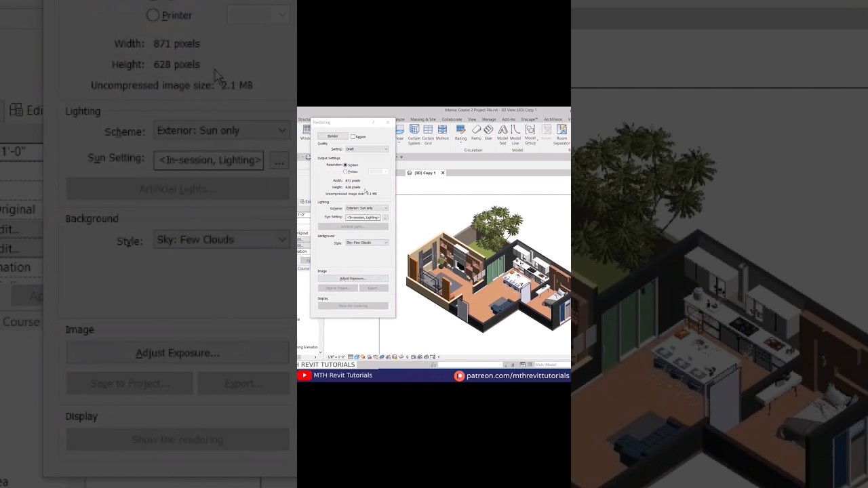The width and height of the screenshot is (868, 488).
Task: Click the view scale 1/8" = 1'-0"
Action: tap(336, 357)
